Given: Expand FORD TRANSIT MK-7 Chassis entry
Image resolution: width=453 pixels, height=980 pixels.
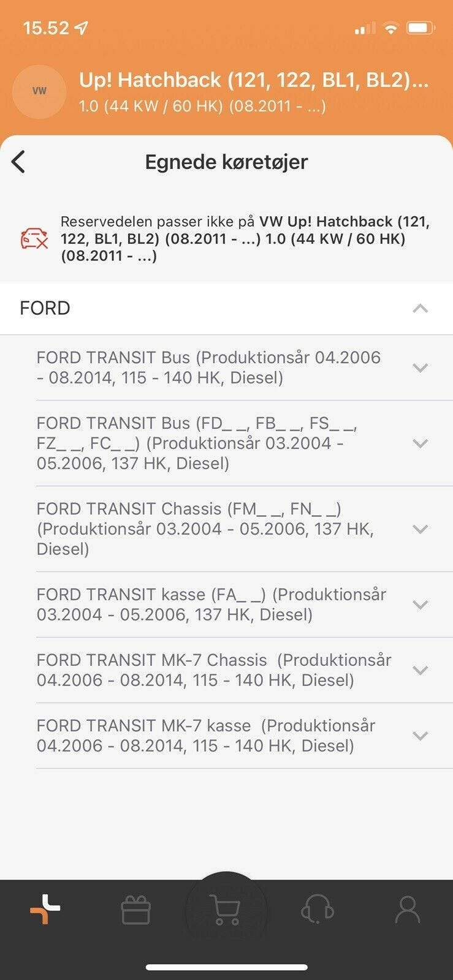Looking at the screenshot, I should (420, 670).
